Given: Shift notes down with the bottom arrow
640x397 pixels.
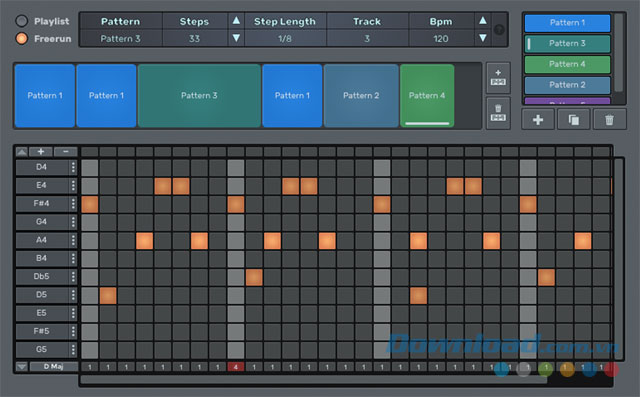Looking at the screenshot, I should pyautogui.click(x=22, y=367).
